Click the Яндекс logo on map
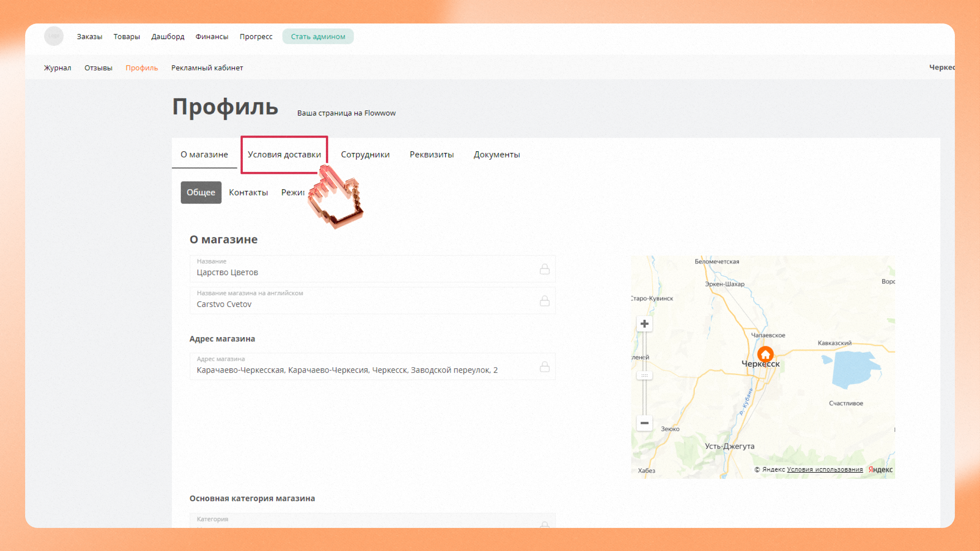Viewport: 980px width, 551px height. tap(880, 469)
